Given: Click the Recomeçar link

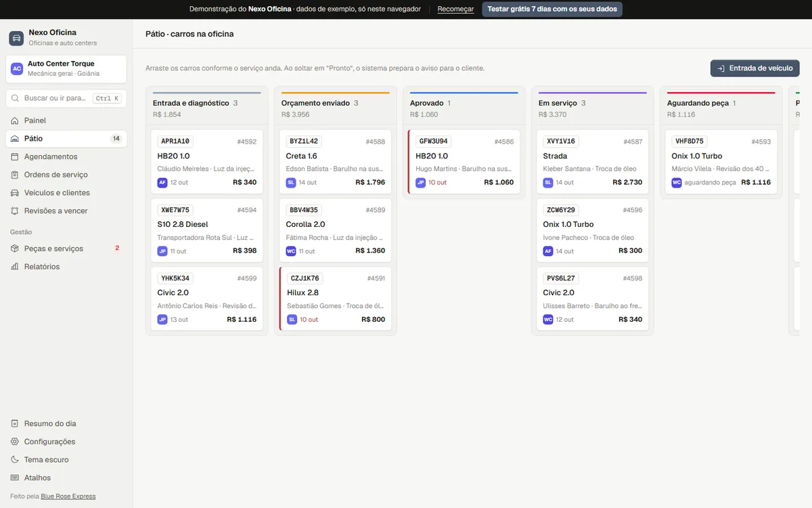Looking at the screenshot, I should (455, 9).
